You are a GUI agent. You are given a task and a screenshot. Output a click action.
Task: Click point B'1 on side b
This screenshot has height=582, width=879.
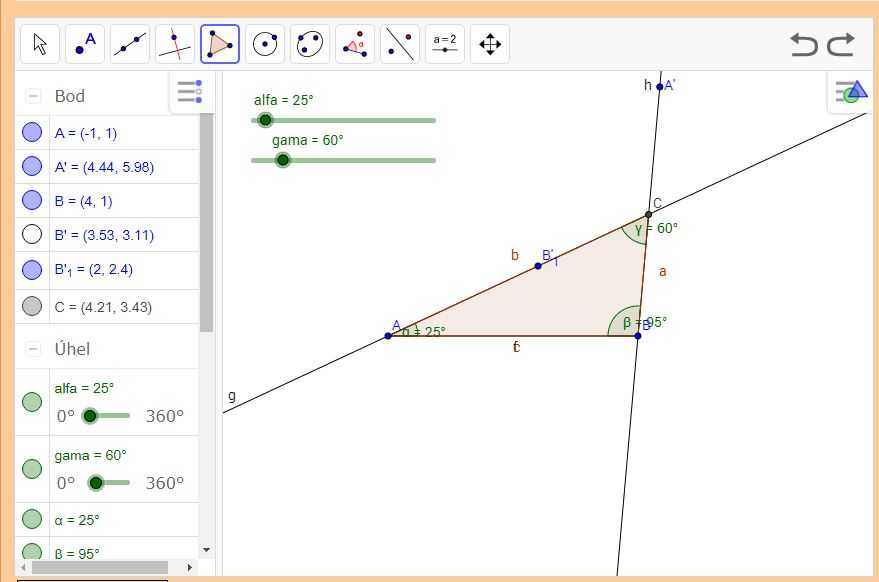coord(538,266)
